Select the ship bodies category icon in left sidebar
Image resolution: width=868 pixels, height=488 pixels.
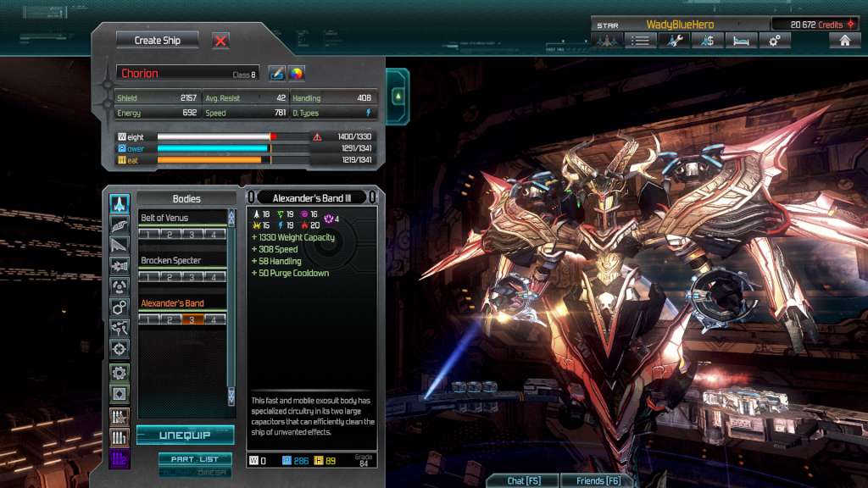point(119,202)
